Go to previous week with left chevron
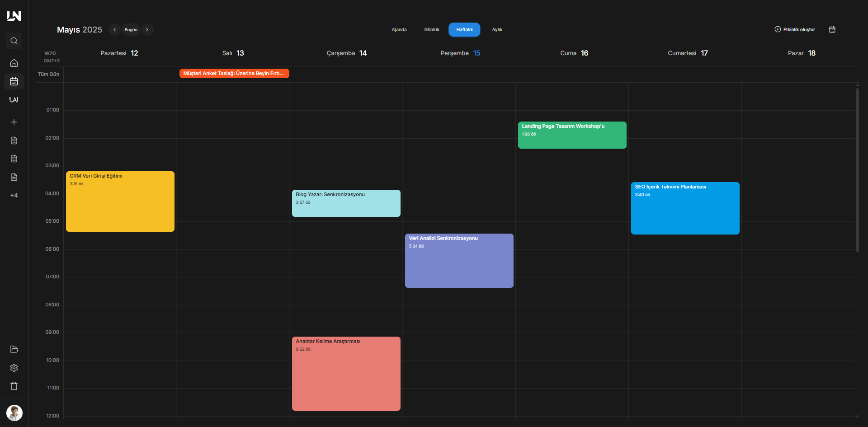This screenshot has width=868, height=427. 114,29
